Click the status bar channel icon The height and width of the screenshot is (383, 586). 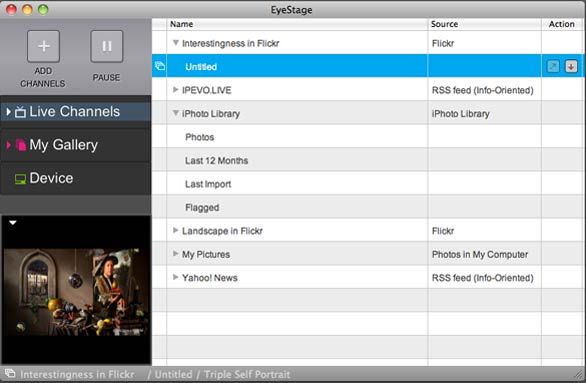point(10,373)
